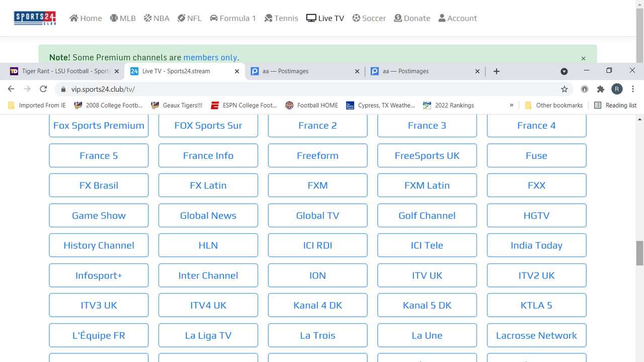Click the Sports24 club logo

point(35,18)
